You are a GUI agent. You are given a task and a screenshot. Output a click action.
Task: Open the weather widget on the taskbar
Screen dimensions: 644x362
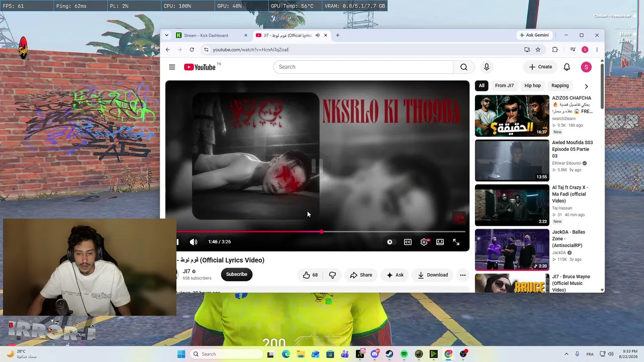point(22,354)
